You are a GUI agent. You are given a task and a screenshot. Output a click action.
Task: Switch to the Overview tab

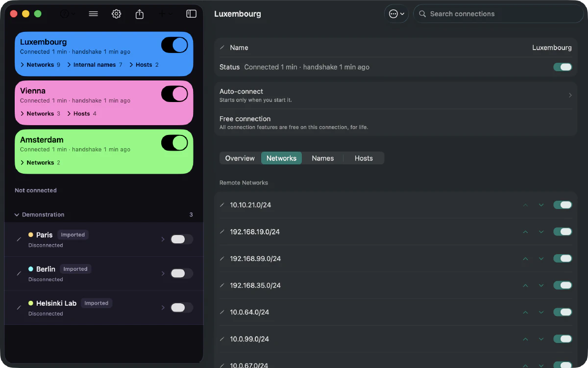(x=240, y=158)
